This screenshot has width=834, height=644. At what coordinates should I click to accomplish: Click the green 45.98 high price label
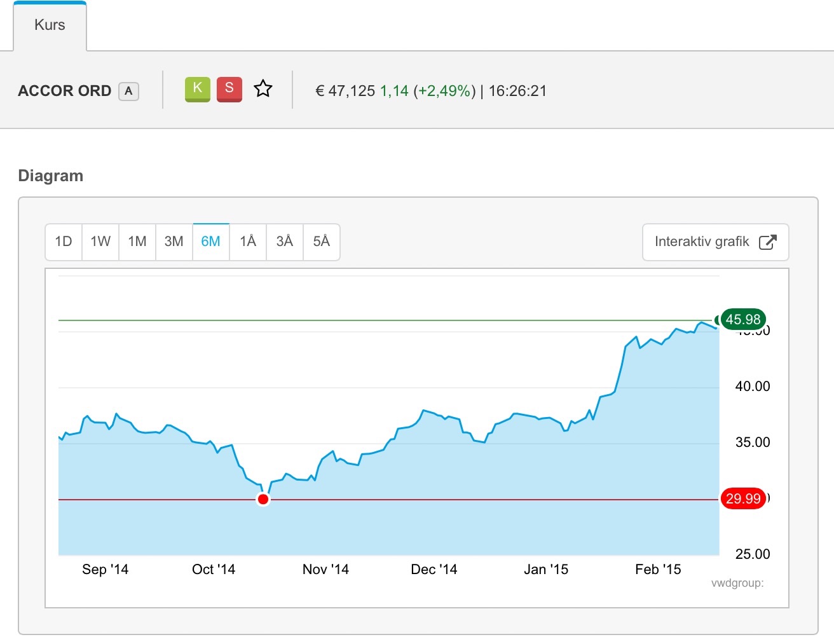(742, 320)
